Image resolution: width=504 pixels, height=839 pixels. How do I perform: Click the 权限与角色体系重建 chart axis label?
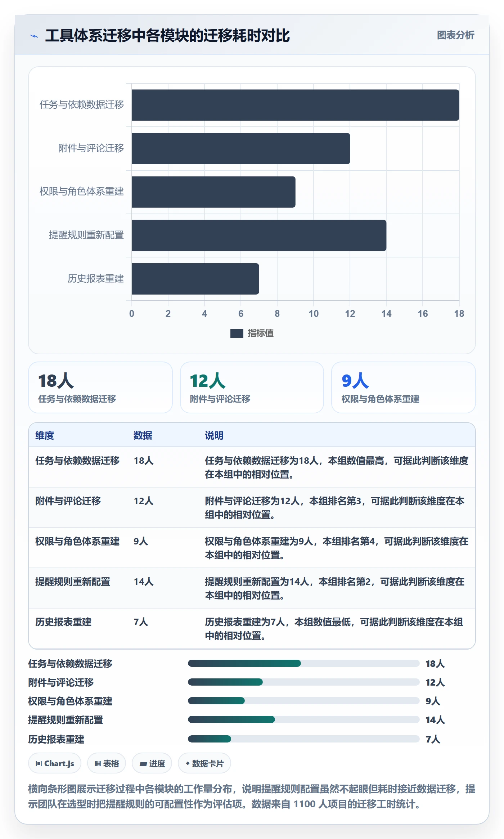click(82, 192)
